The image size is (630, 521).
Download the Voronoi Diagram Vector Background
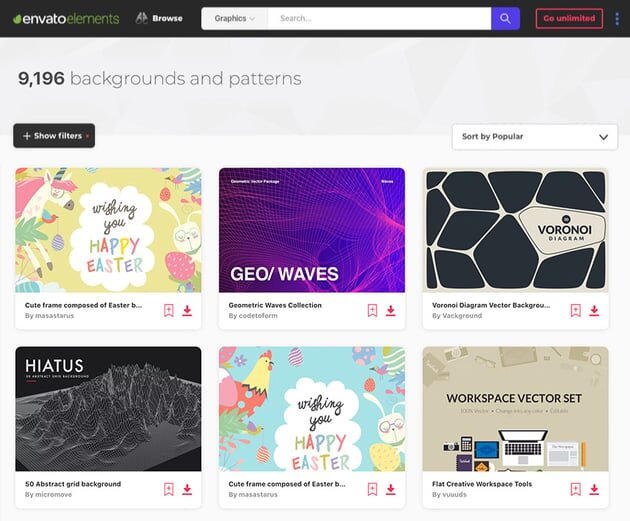(x=594, y=311)
